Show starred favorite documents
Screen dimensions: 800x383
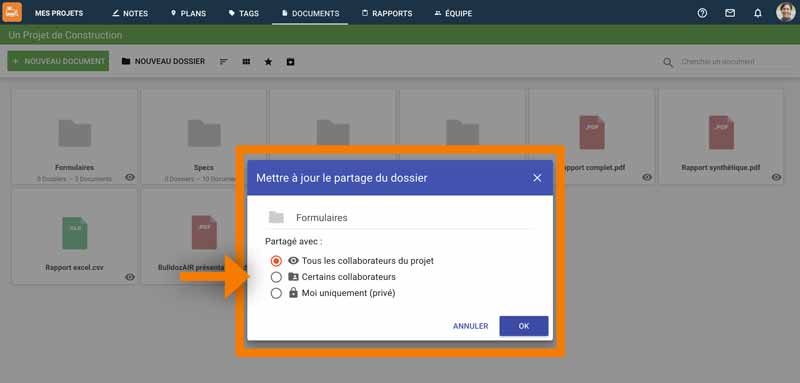click(x=268, y=62)
